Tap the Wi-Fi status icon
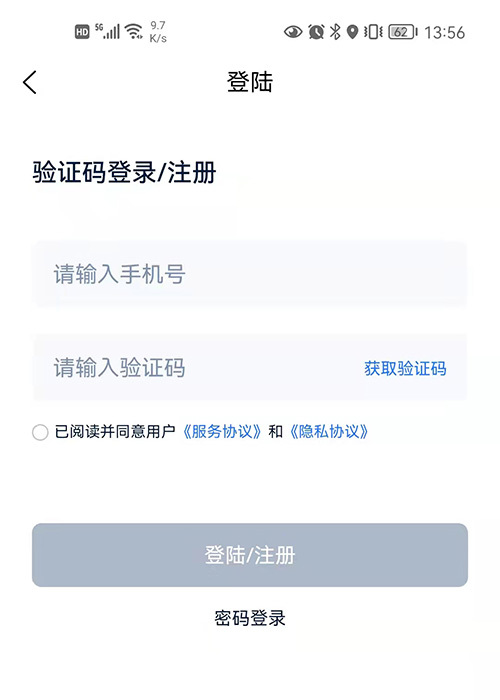Image resolution: width=500 pixels, height=700 pixels. [133, 31]
